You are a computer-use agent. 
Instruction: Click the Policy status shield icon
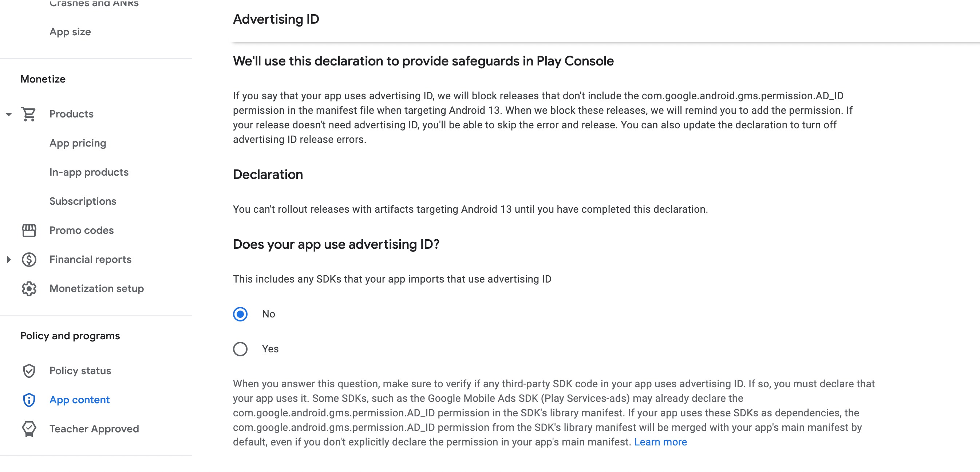29,371
